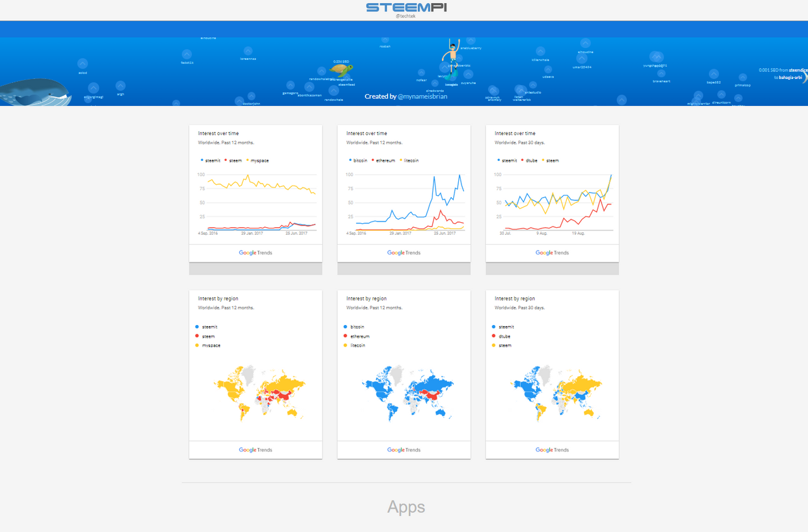Click the '19 Aug.' axis label on dtube chart

578,233
